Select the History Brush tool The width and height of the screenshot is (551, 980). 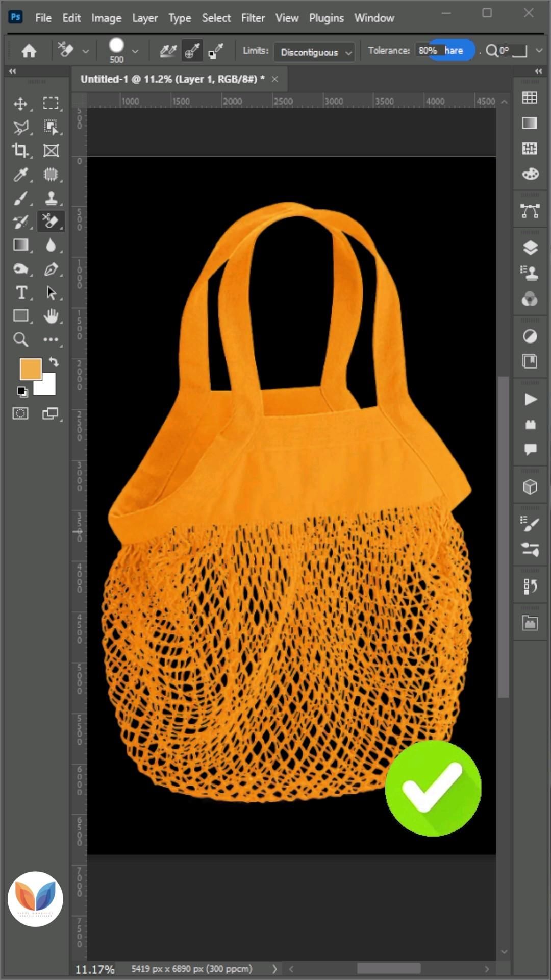click(20, 222)
